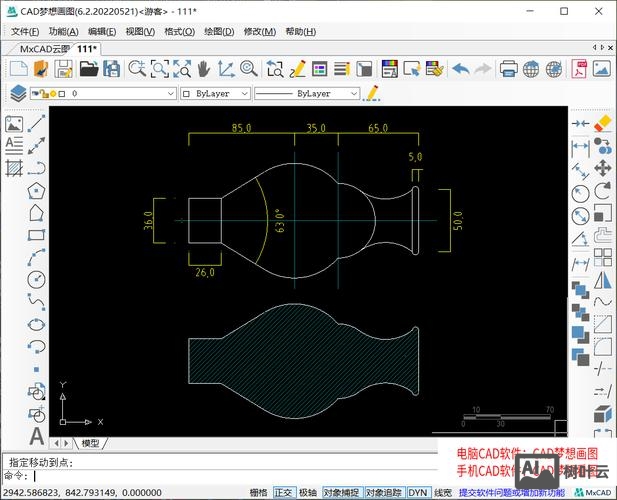Select the Rectangle draw tool

[x=37, y=235]
